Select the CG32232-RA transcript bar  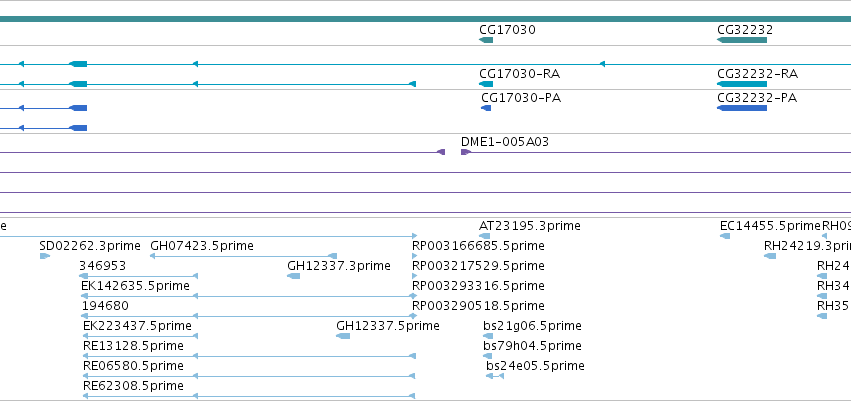(742, 84)
